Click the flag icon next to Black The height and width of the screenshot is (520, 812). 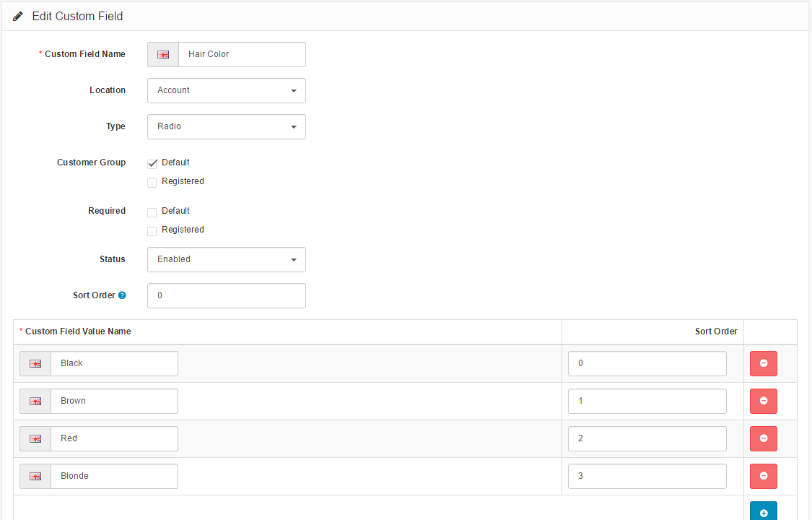click(x=35, y=363)
